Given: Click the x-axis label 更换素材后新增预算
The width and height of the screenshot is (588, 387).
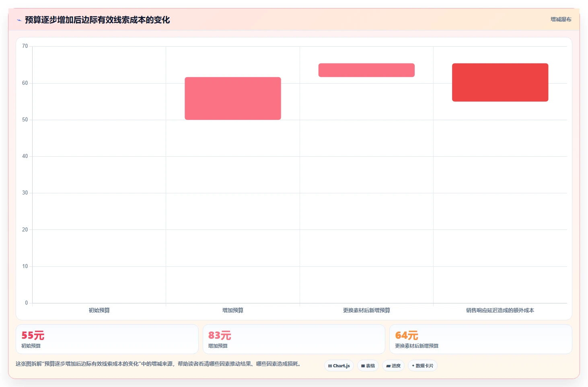Looking at the screenshot, I should tap(366, 310).
